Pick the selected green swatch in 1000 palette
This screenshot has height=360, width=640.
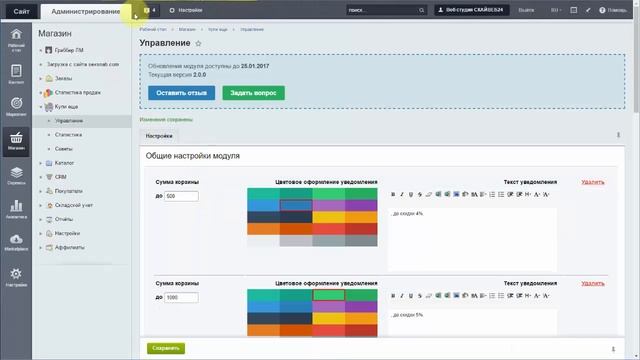(329, 295)
